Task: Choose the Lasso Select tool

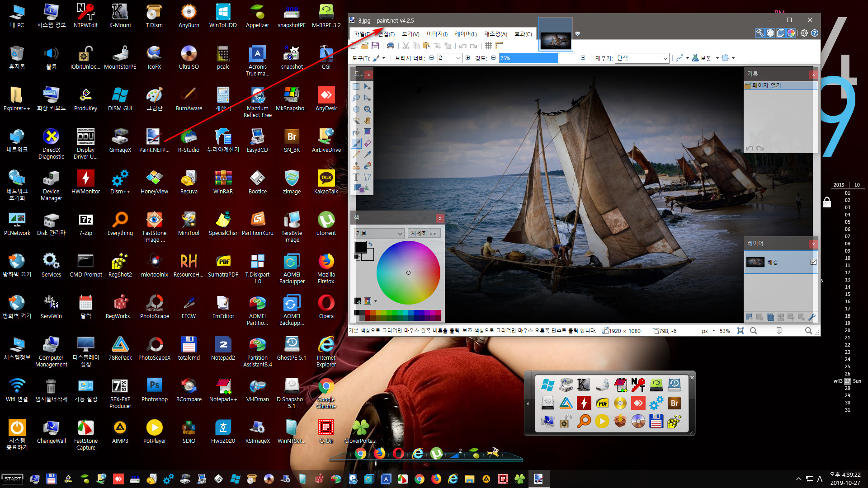Action: (x=356, y=98)
